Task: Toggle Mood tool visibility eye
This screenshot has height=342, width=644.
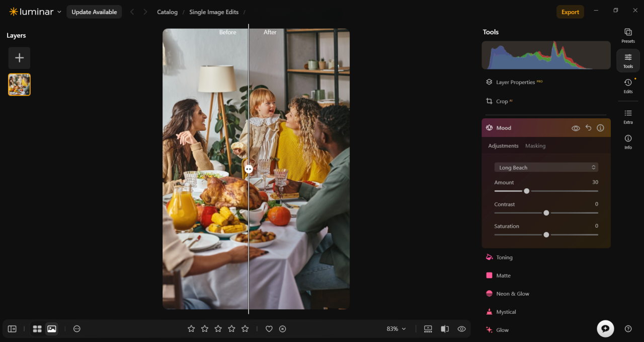Action: pyautogui.click(x=576, y=128)
